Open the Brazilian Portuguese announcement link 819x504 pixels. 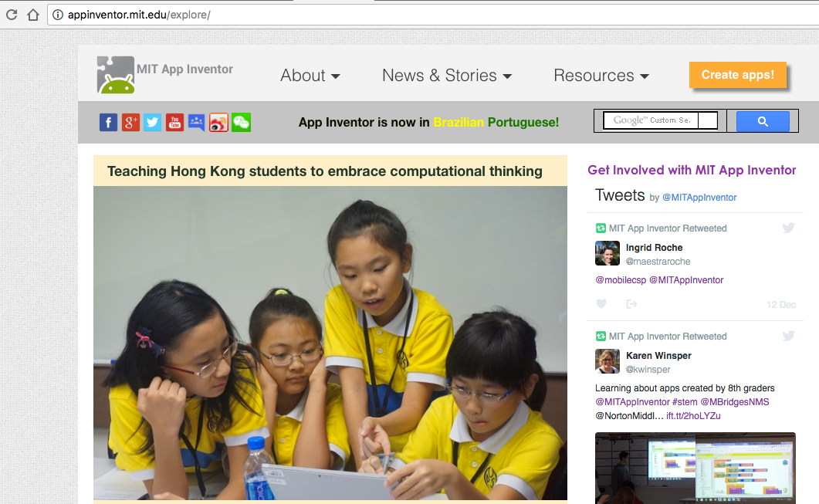429,122
